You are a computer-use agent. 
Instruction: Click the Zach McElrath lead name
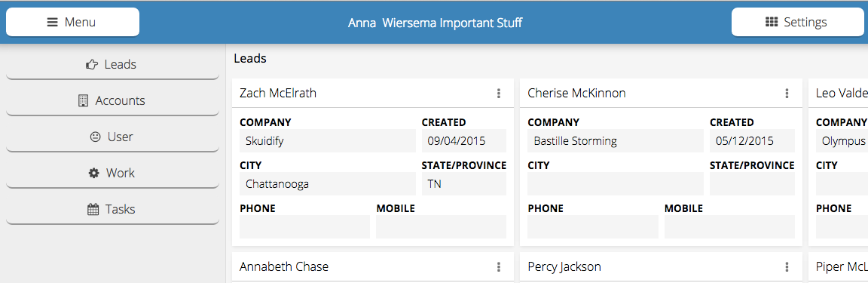point(278,94)
